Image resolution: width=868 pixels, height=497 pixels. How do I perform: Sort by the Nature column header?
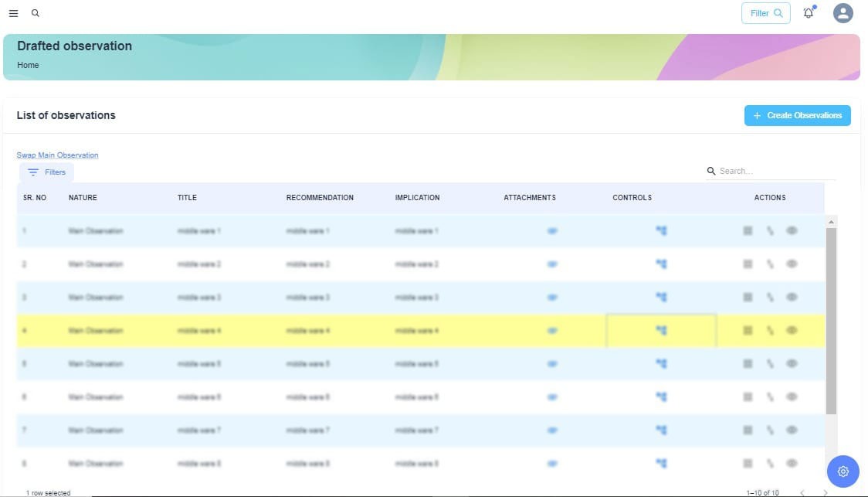pos(83,198)
